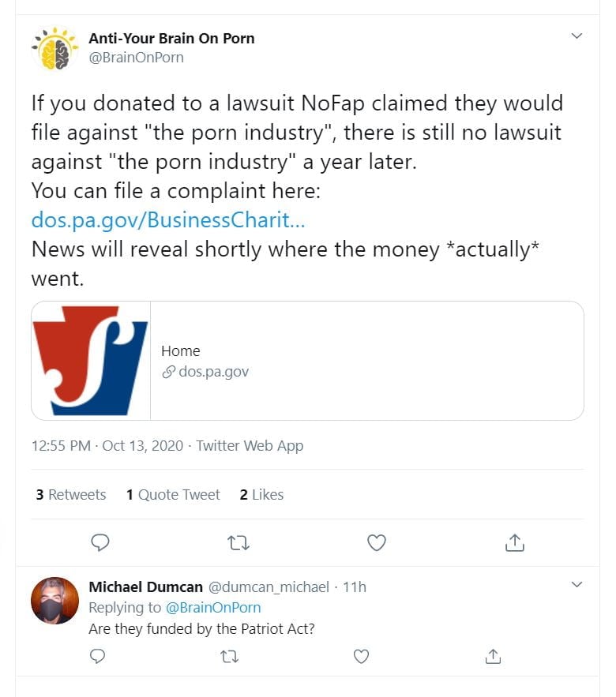The image size is (616, 697).
Task: Share the main BrainOnPorn tweet
Action: click(514, 542)
